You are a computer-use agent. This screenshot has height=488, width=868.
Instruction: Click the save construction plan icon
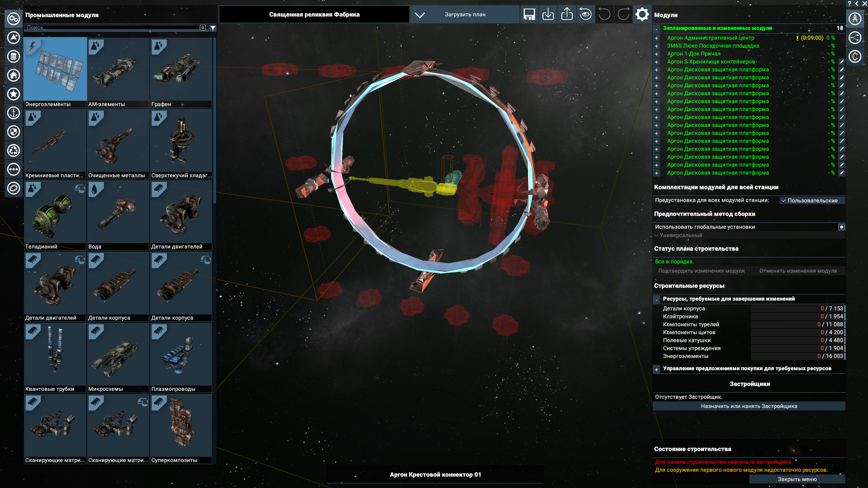529,14
